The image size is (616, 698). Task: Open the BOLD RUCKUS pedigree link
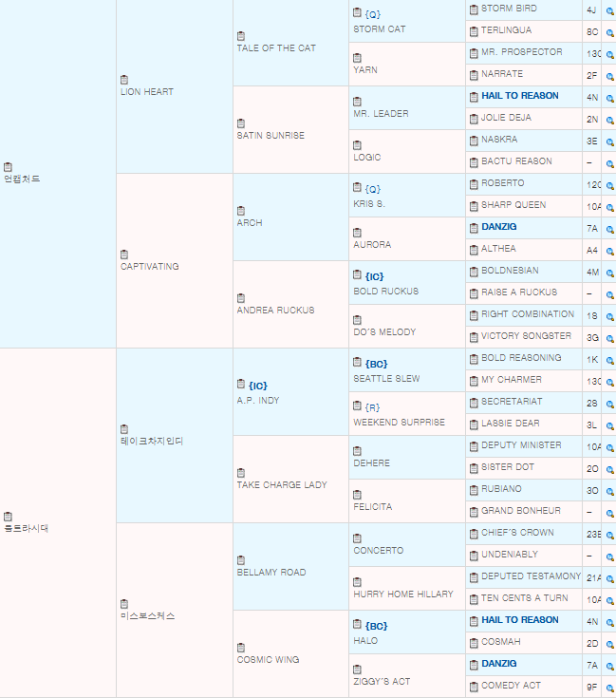[x=384, y=292]
